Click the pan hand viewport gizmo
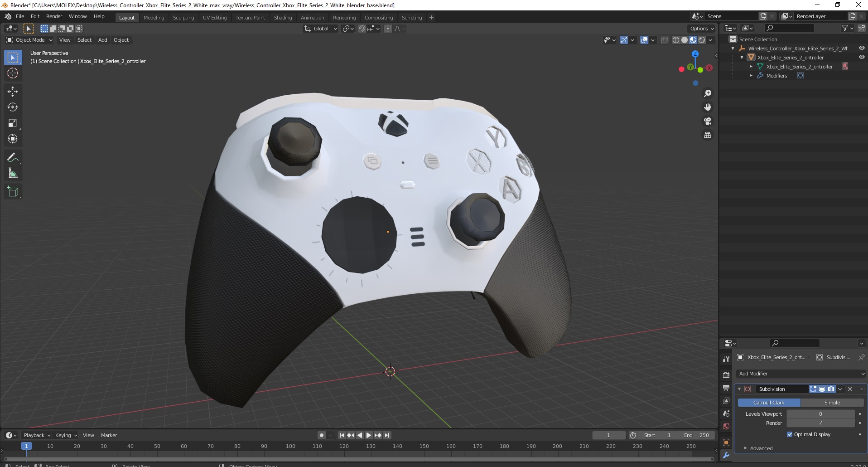The image size is (868, 467). (x=707, y=107)
